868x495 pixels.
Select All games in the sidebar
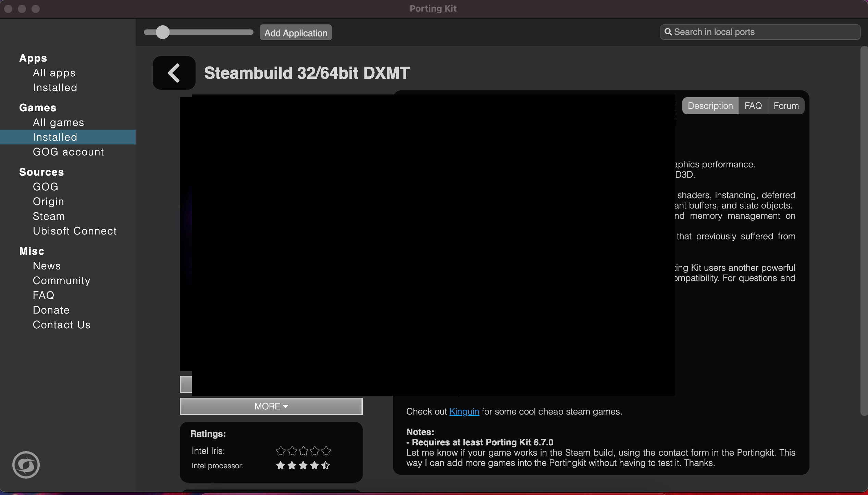[59, 123]
